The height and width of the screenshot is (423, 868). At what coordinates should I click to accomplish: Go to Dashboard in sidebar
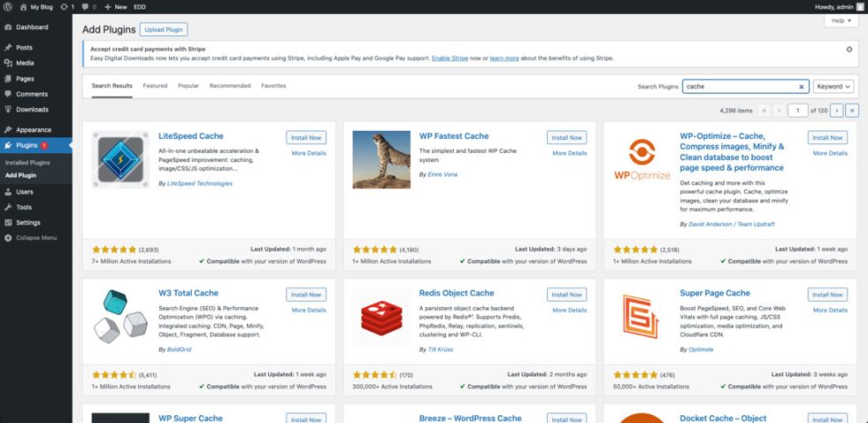pos(33,27)
